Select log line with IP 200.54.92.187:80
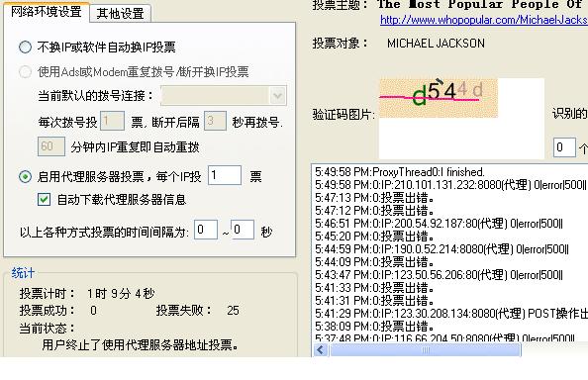Viewport: 588px width, 380px height. click(439, 224)
